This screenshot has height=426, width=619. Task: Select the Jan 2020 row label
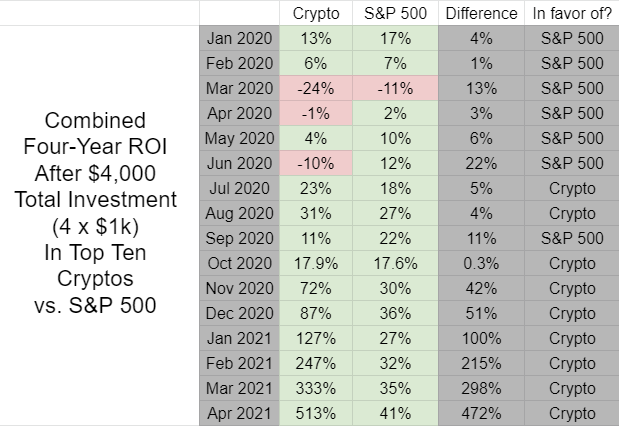239,38
